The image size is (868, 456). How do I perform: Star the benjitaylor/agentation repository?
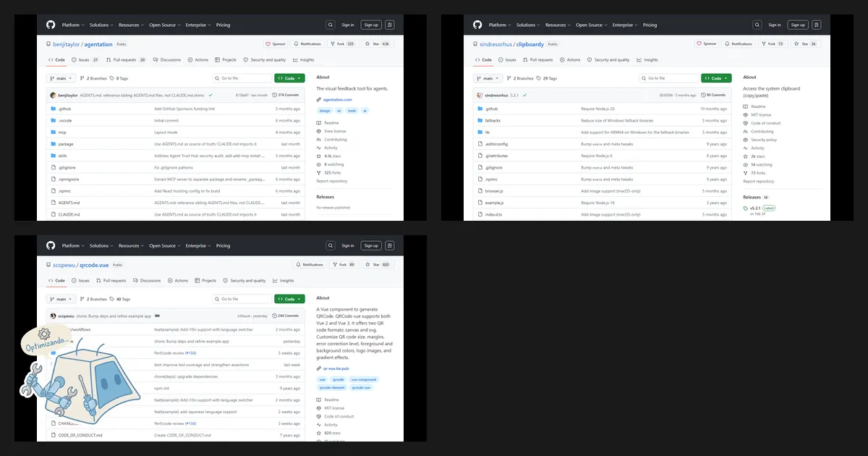pyautogui.click(x=377, y=43)
